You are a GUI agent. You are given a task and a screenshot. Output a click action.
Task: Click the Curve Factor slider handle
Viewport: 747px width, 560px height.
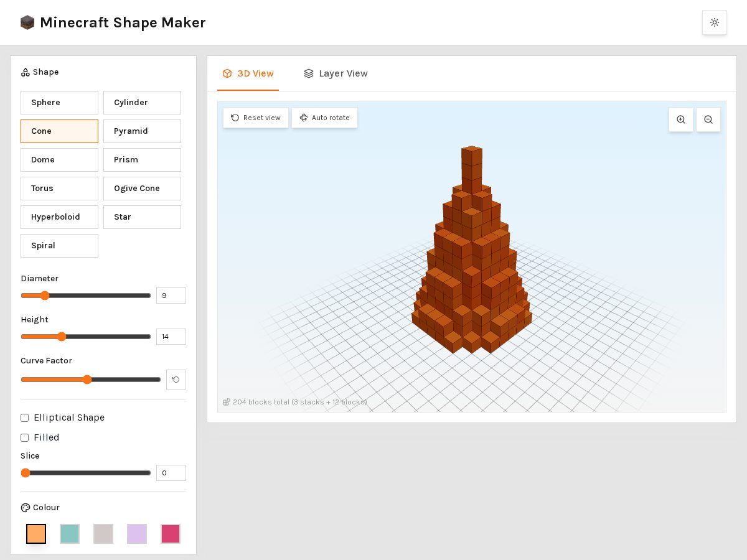click(87, 380)
